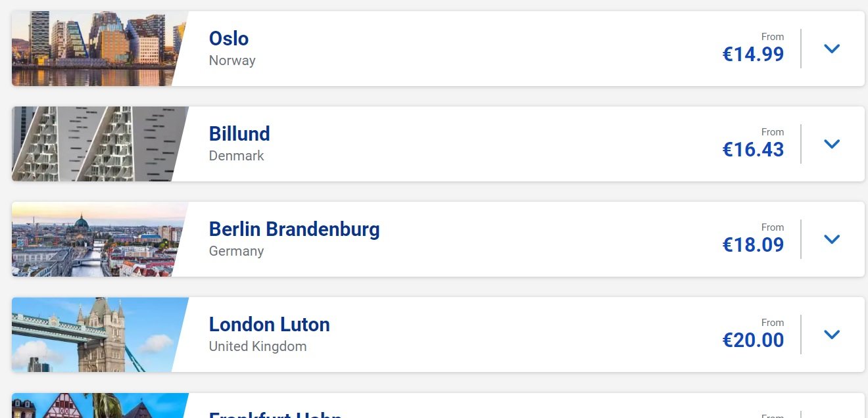This screenshot has height=418, width=868.
Task: Expand the Oslo fare card chevron
Action: (832, 49)
